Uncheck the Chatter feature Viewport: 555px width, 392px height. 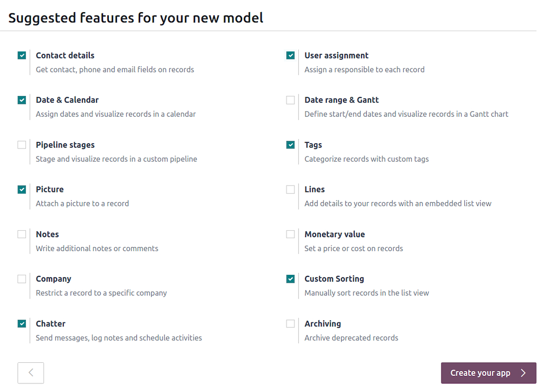point(22,324)
